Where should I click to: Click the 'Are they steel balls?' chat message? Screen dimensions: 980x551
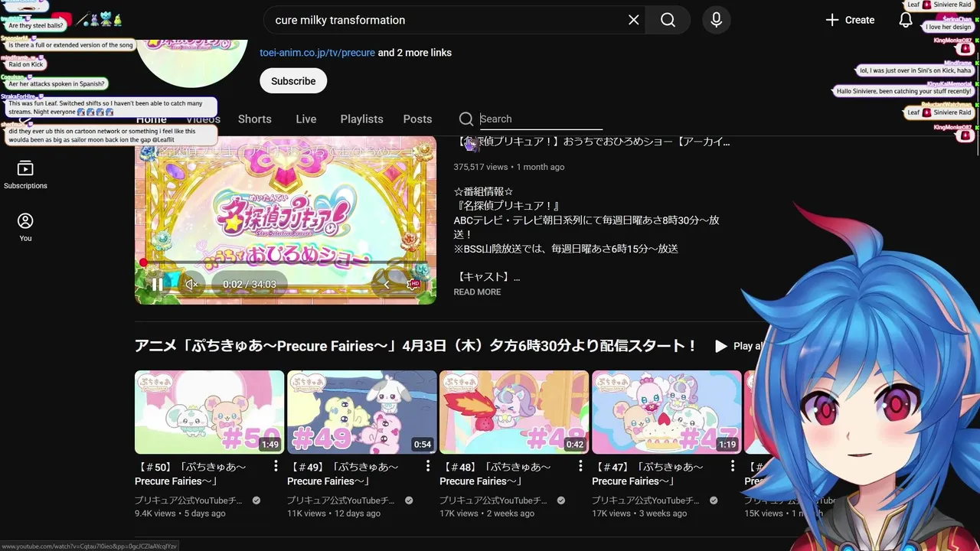(x=36, y=25)
